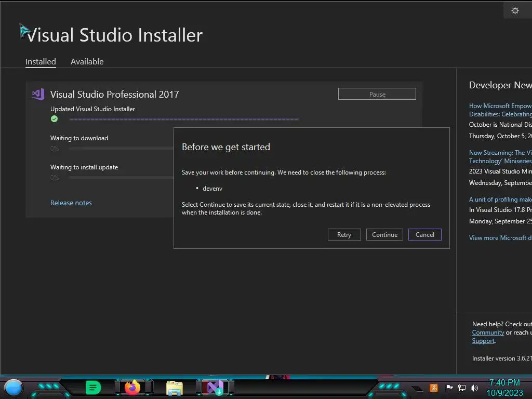This screenshot has width=532, height=399.
Task: Open File Explorer from the taskbar
Action: [x=175, y=388]
